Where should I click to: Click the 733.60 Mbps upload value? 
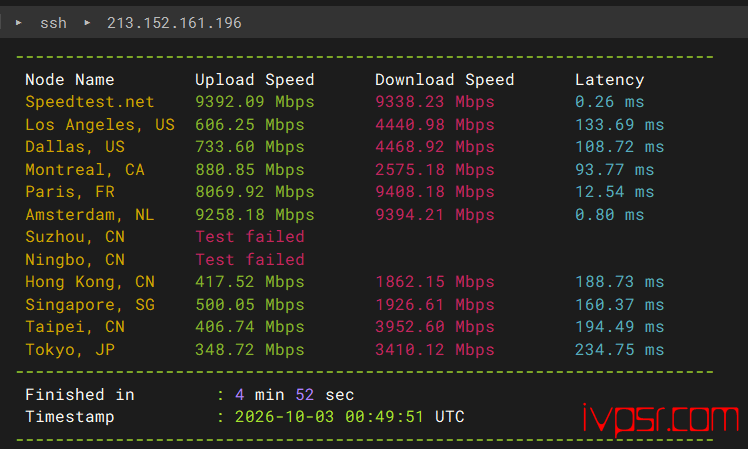click(x=250, y=147)
